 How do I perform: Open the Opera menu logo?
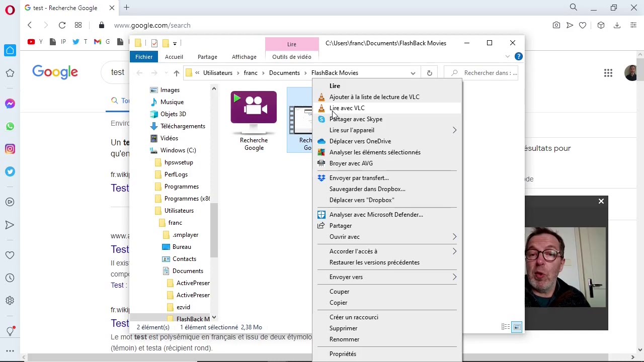coord(10,10)
